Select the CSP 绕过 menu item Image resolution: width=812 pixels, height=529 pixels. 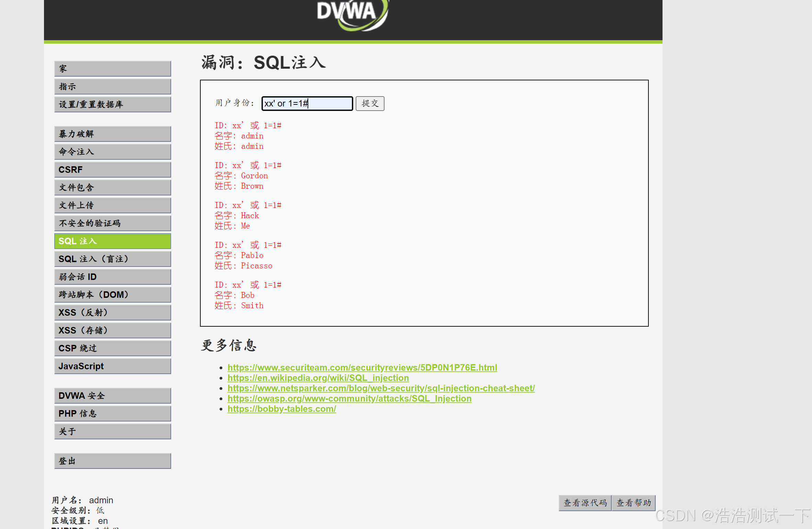point(112,348)
